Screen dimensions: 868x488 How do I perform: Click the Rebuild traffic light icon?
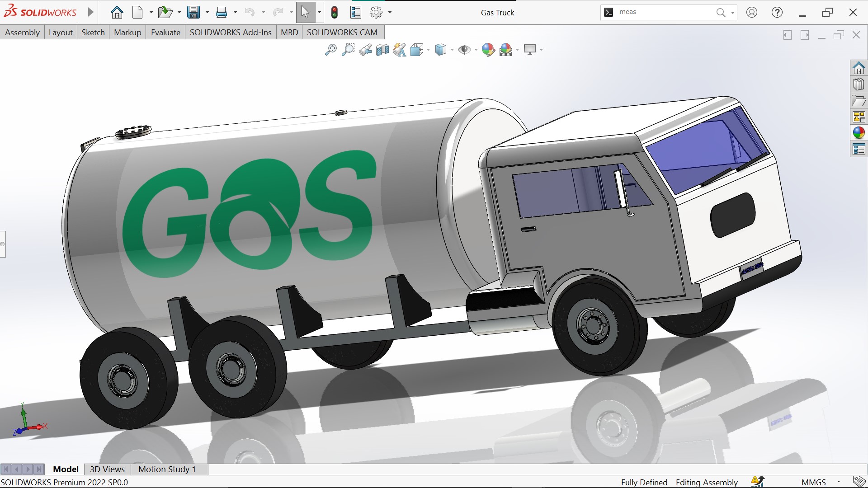(x=335, y=13)
